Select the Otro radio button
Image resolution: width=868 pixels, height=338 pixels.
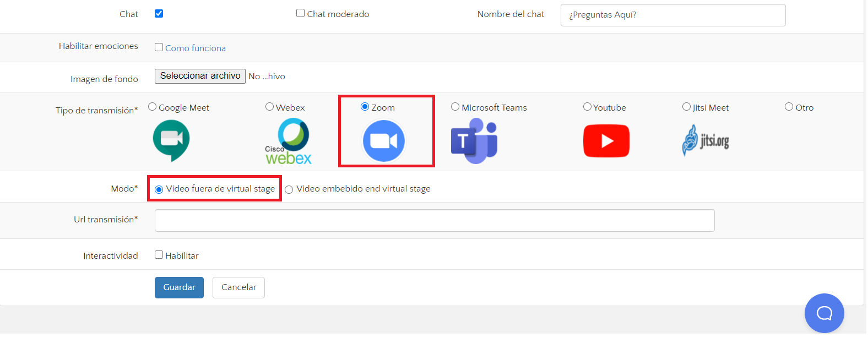click(789, 107)
